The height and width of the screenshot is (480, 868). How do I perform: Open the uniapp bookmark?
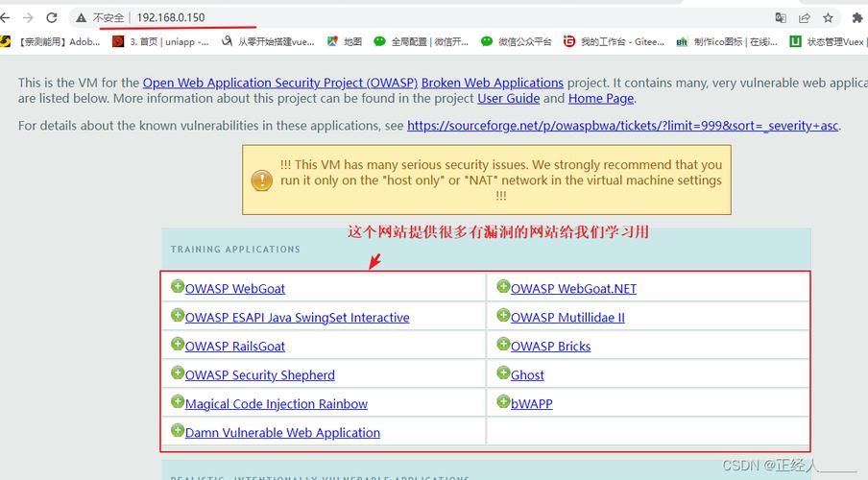coord(160,41)
